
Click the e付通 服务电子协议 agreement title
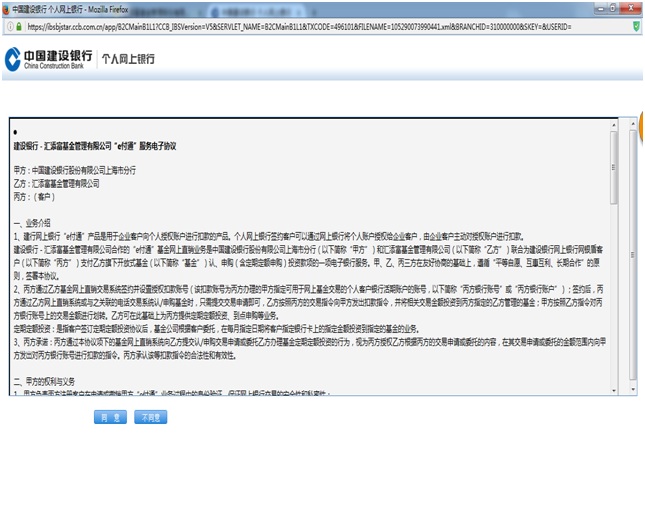(94, 146)
